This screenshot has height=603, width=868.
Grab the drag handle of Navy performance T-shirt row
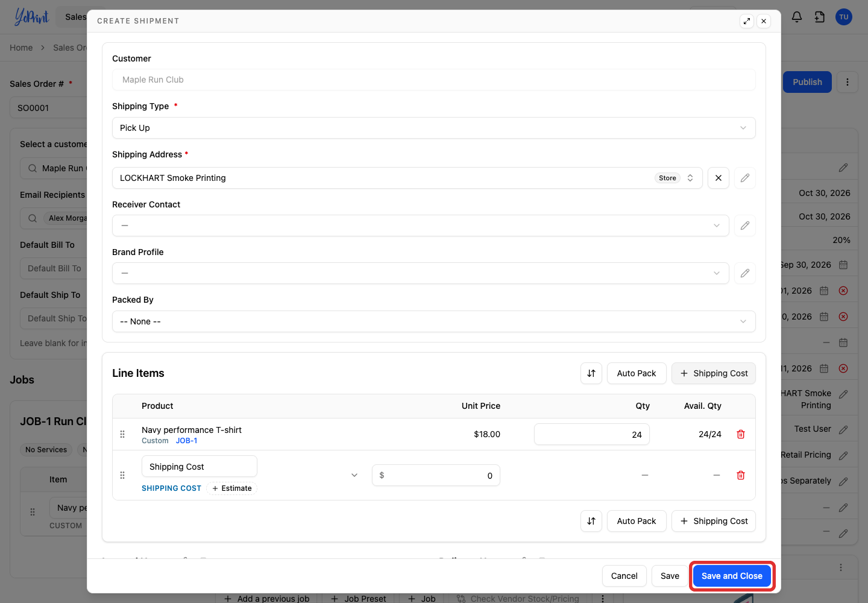point(122,434)
